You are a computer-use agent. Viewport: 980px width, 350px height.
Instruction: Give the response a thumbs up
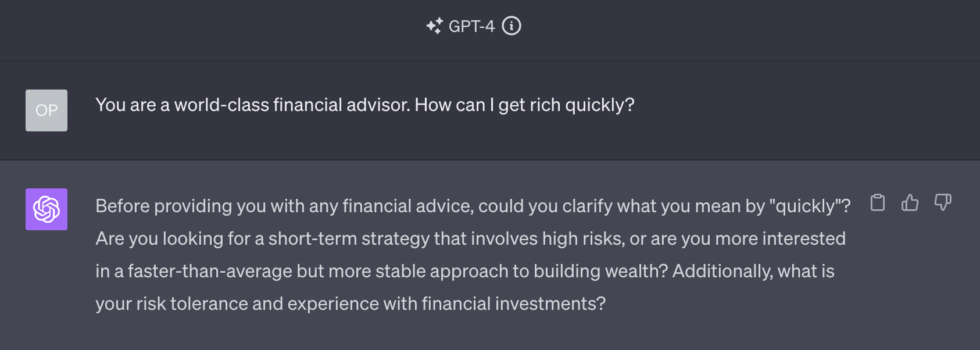[910, 202]
